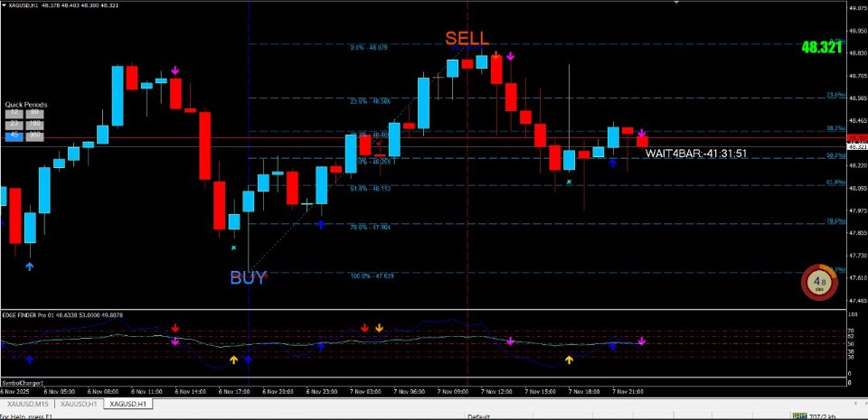
Task: Toggle the highlighted 45 quick period button
Action: [x=14, y=136]
